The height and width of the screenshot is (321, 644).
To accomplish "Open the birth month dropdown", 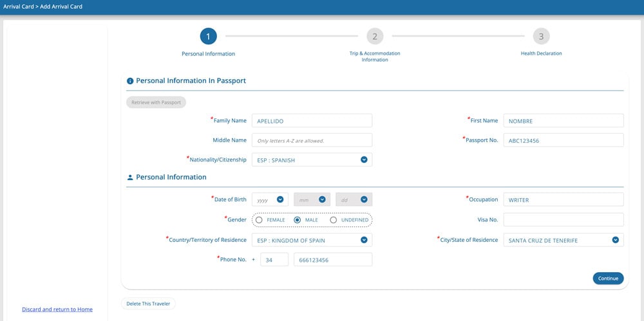I will [x=312, y=200].
